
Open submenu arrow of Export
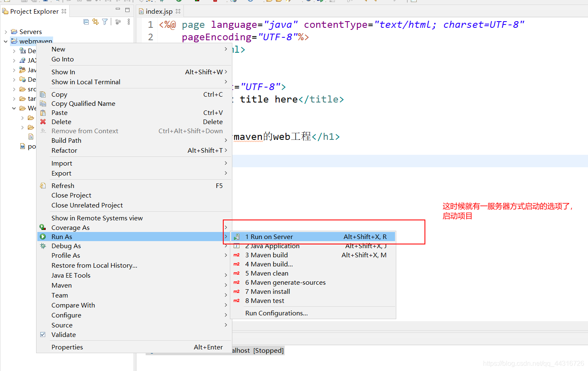tap(226, 173)
